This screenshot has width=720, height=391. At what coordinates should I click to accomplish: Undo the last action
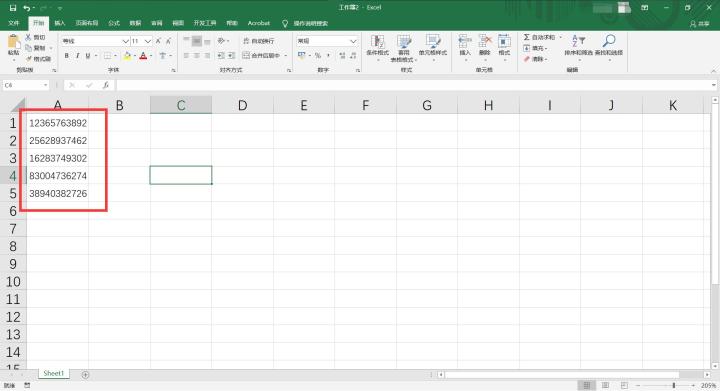pyautogui.click(x=27, y=8)
